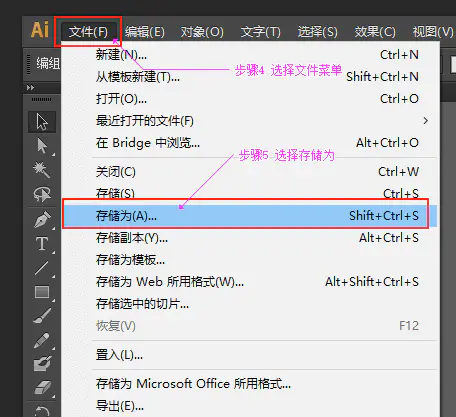Open the 选择(S) menu
Image resolution: width=456 pixels, height=417 pixels.
click(x=317, y=32)
